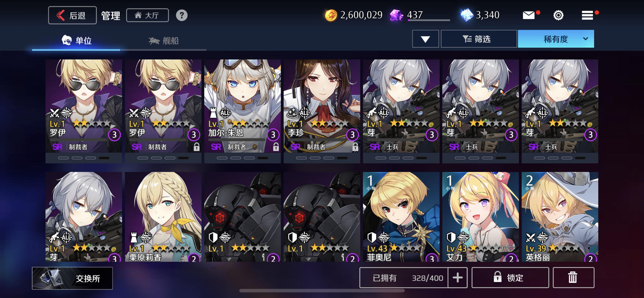Click the gold coin currency icon
Viewport: 644px width, 298px height.
pyautogui.click(x=331, y=15)
